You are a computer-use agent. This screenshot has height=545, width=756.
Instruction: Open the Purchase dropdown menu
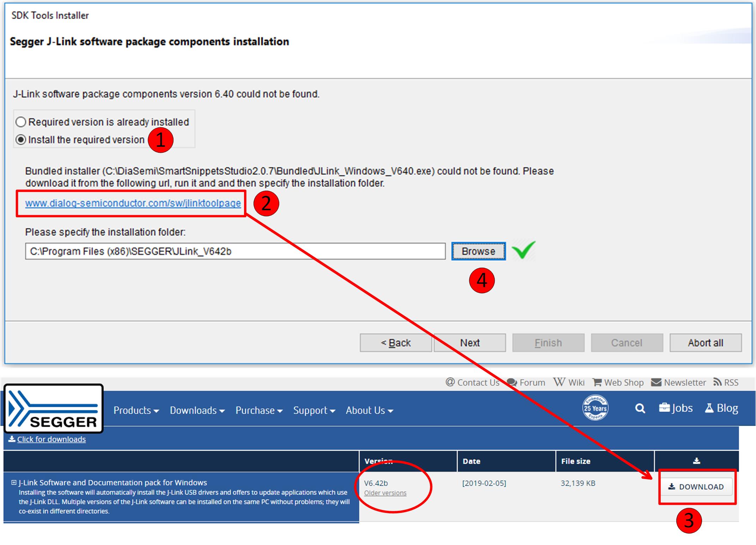(x=259, y=410)
